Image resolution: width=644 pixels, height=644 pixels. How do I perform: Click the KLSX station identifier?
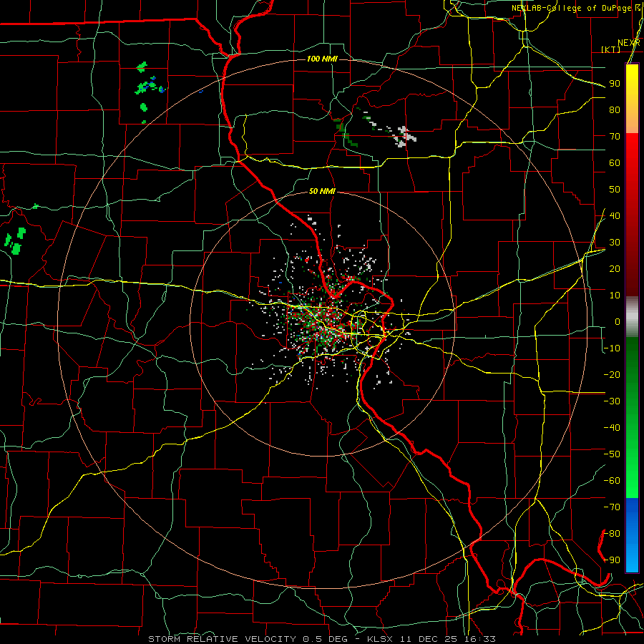click(380, 639)
